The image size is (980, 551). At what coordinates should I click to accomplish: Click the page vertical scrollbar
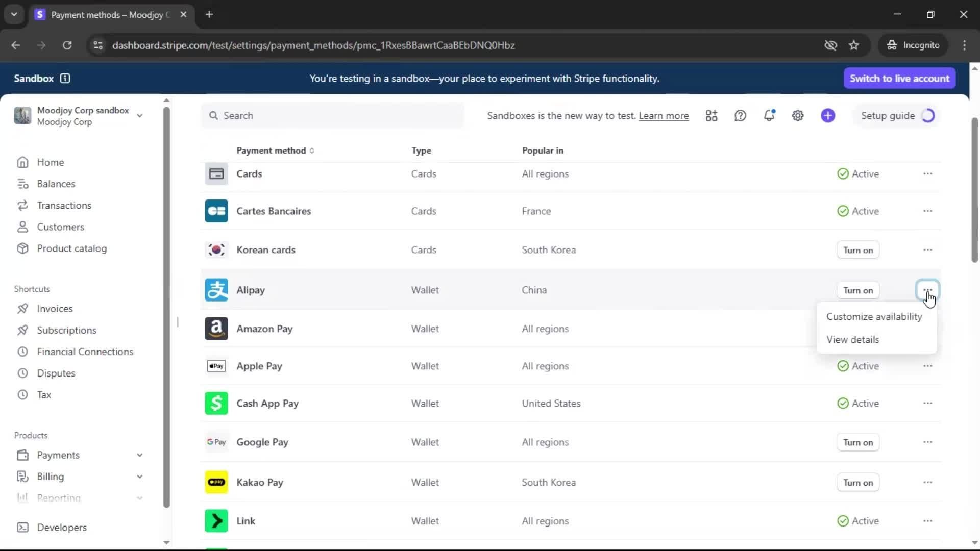coord(974,190)
